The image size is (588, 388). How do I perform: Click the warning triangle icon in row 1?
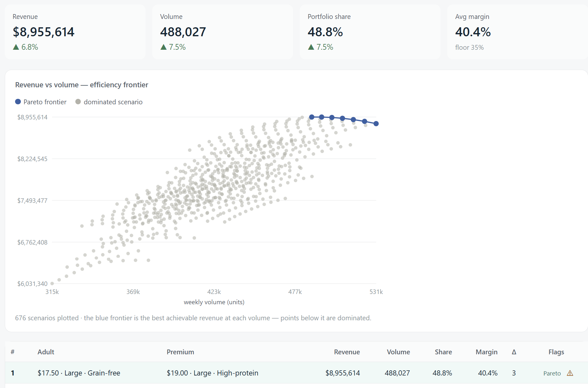(570, 373)
